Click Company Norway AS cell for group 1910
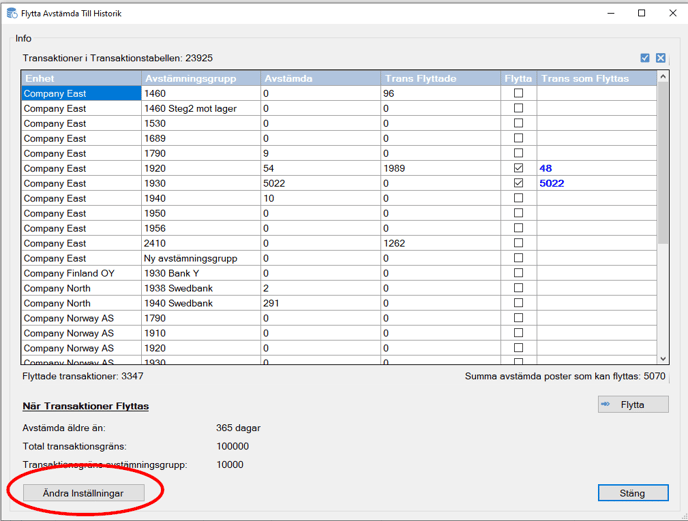Screen dimensions: 688x521 81,334
